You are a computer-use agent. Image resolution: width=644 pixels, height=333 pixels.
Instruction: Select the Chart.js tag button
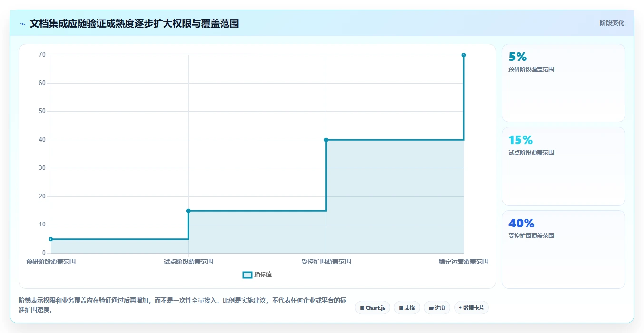click(x=372, y=308)
